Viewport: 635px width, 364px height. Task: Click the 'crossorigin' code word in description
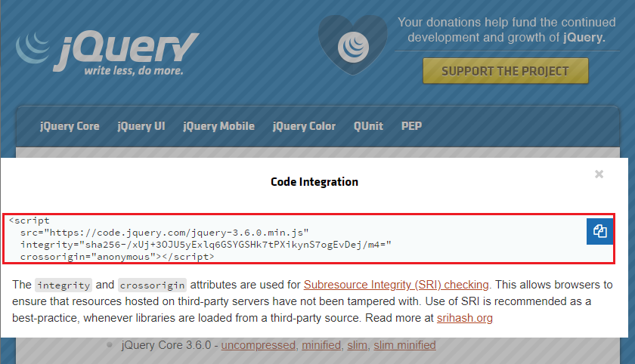coord(152,285)
